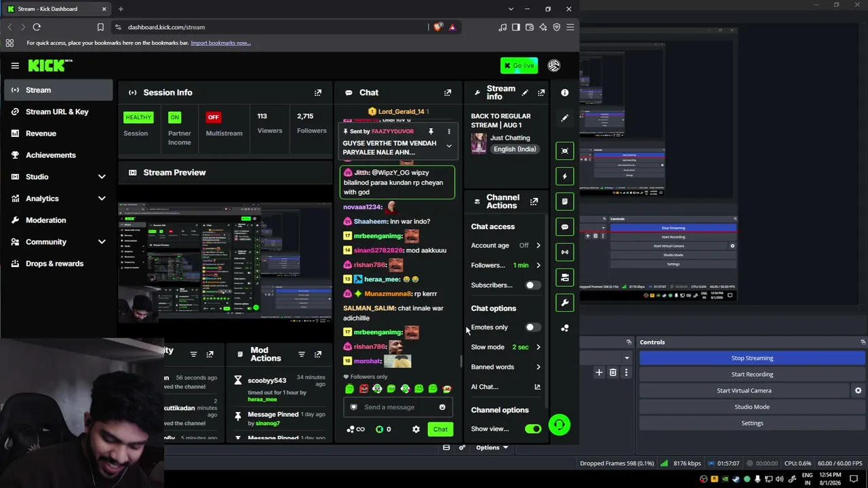The height and width of the screenshot is (488, 868).
Task: Toggle Subscribers-only chat switch
Action: point(532,285)
